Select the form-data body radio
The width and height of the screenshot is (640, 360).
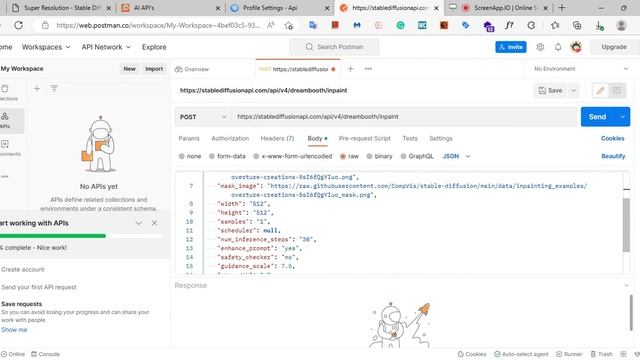click(212, 156)
